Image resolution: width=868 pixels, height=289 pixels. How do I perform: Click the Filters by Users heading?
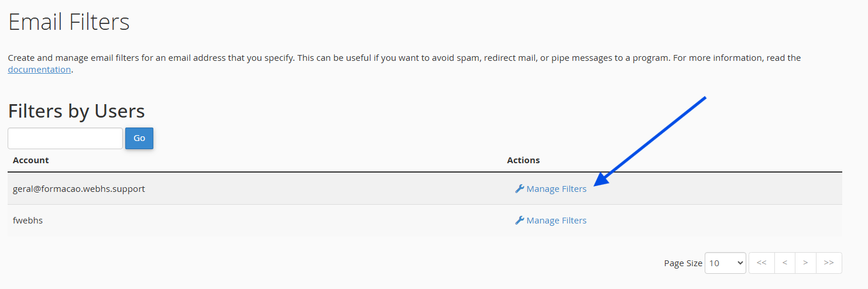76,111
